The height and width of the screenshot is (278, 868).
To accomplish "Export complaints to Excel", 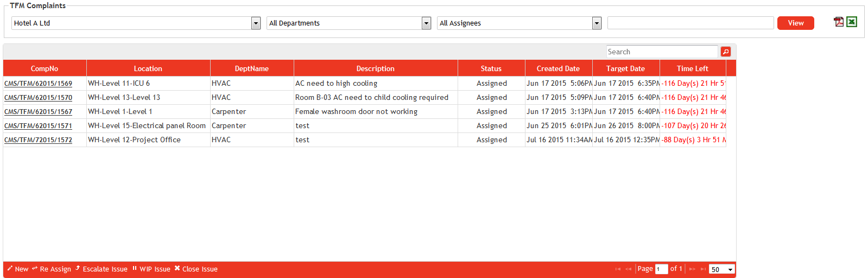I will (852, 22).
